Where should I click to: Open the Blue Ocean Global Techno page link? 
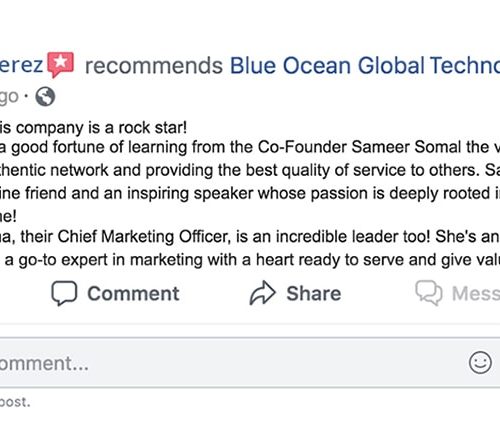[x=365, y=65]
